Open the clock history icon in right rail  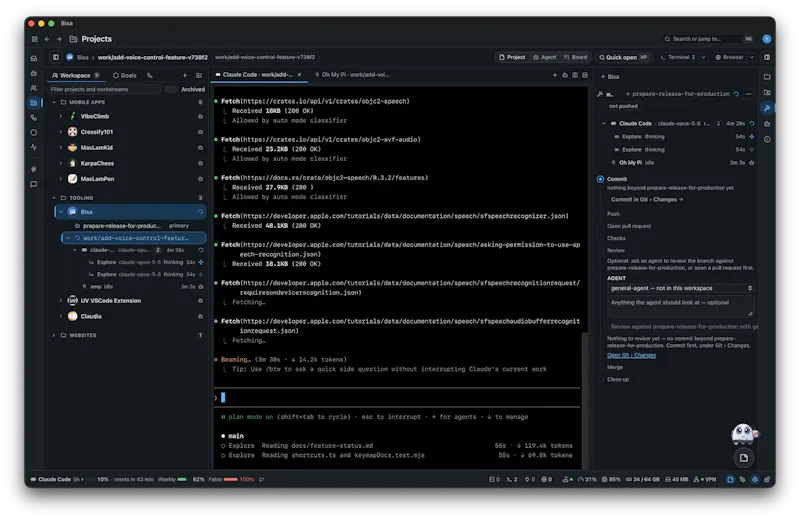coord(767,139)
